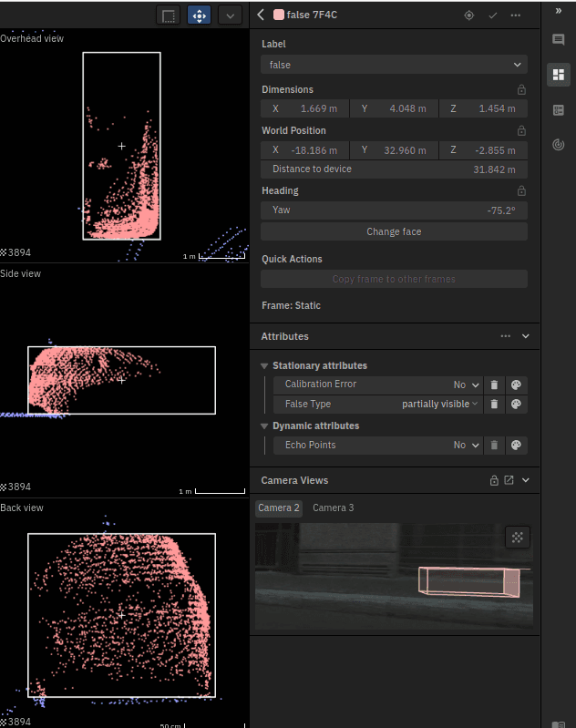Image resolution: width=576 pixels, height=728 pixels.
Task: Open the Echo Points dropdown
Action: point(466,446)
